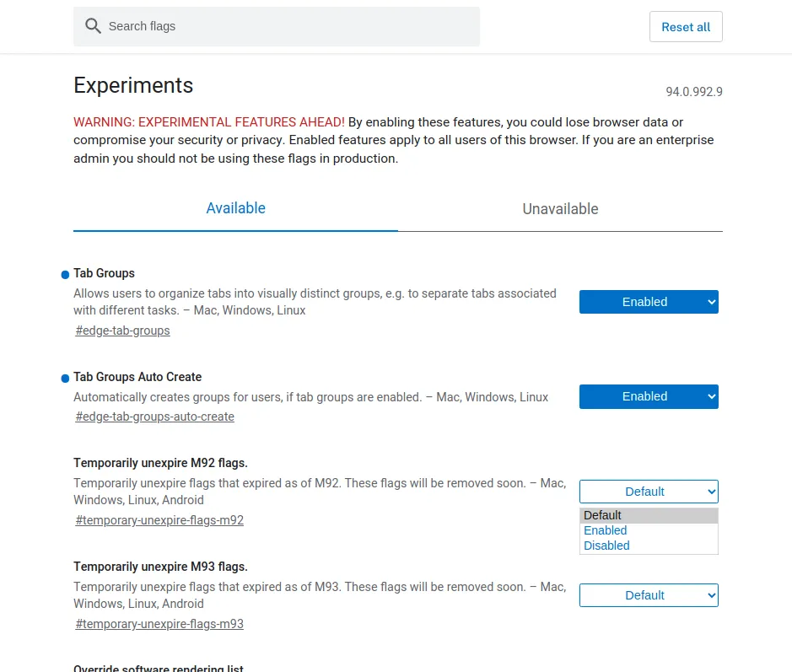Choose Disabled in the open dropdown list
Image resolution: width=792 pixels, height=672 pixels.
(606, 546)
